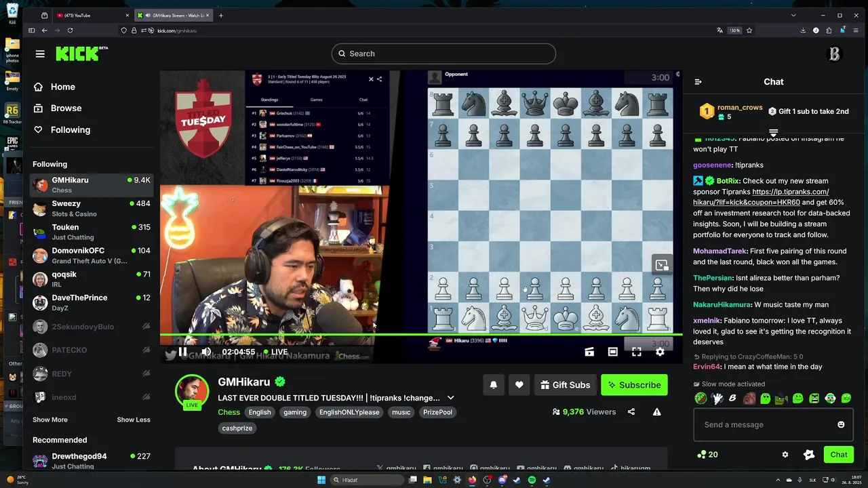Open Spotify from the taskbar
The height and width of the screenshot is (488, 868).
click(x=532, y=480)
